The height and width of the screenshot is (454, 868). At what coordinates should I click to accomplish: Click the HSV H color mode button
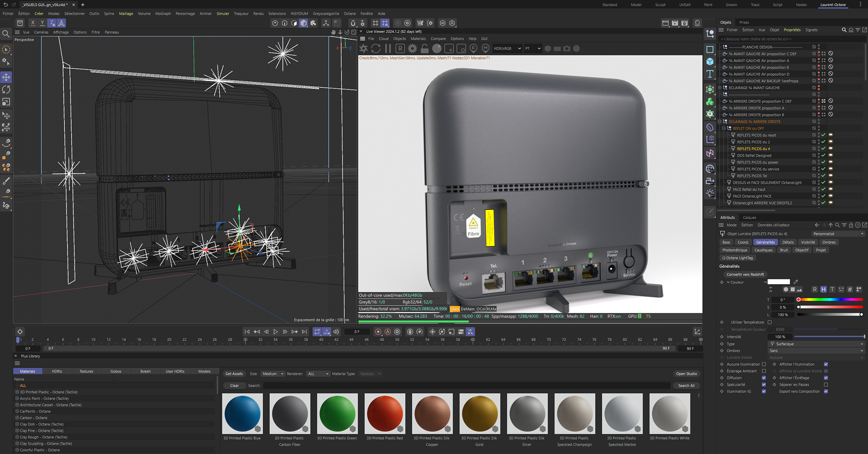tap(823, 290)
